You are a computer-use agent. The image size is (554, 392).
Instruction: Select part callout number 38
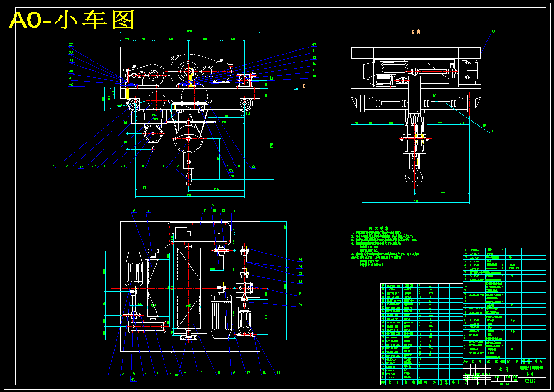(x=71, y=52)
